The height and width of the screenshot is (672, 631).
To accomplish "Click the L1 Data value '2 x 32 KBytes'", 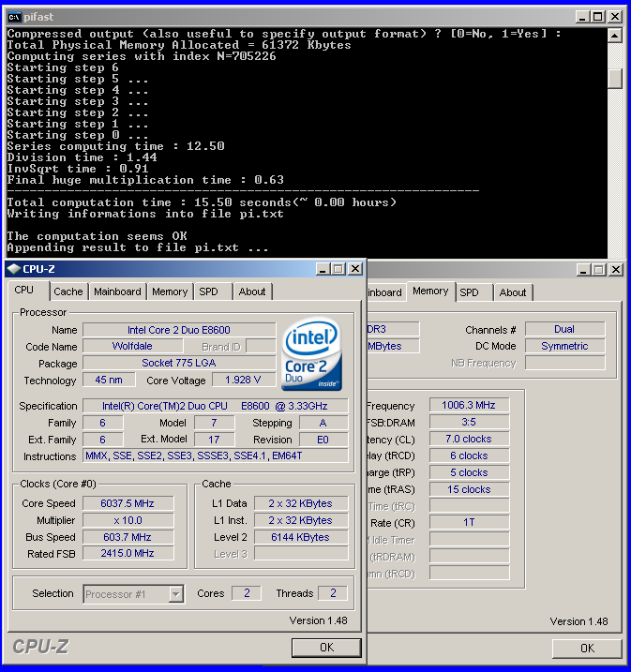I will pos(300,503).
